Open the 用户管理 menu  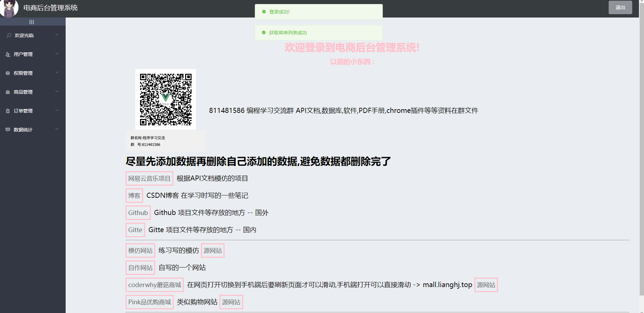pos(33,54)
